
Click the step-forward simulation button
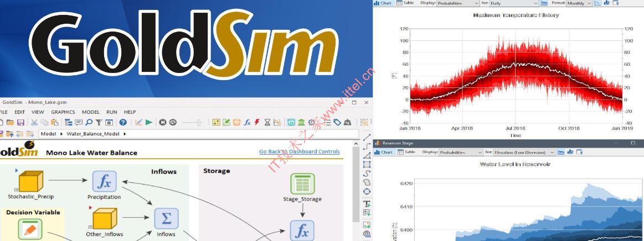163,122
